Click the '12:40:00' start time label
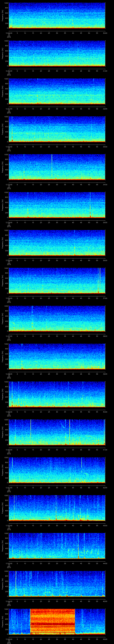 pyautogui.click(x=9, y=450)
